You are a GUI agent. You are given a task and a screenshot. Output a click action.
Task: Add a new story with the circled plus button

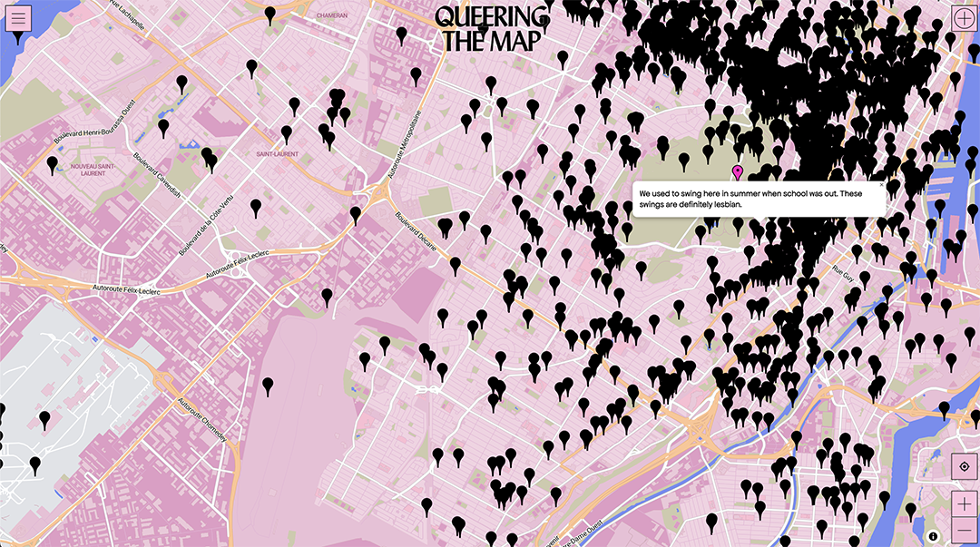tap(964, 18)
